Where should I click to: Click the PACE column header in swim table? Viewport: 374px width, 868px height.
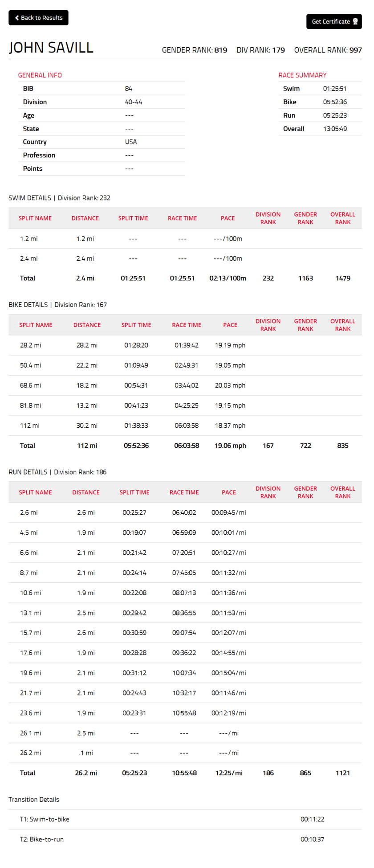[228, 218]
